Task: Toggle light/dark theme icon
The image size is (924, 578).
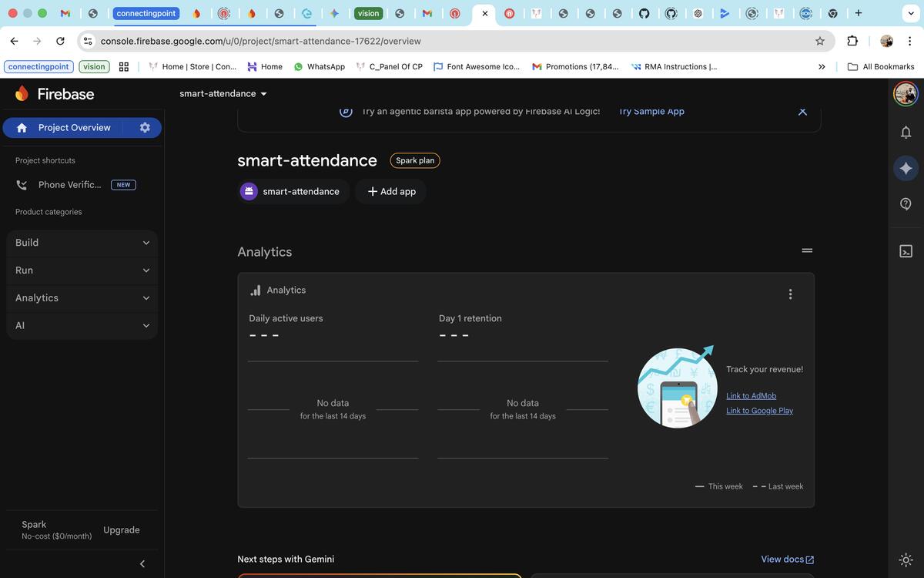Action: pyautogui.click(x=906, y=560)
